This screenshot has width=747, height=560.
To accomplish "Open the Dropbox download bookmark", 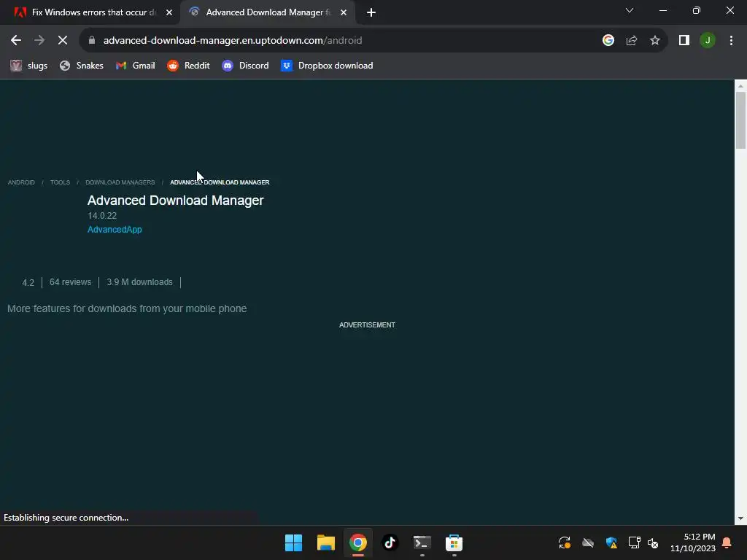I will [x=327, y=66].
